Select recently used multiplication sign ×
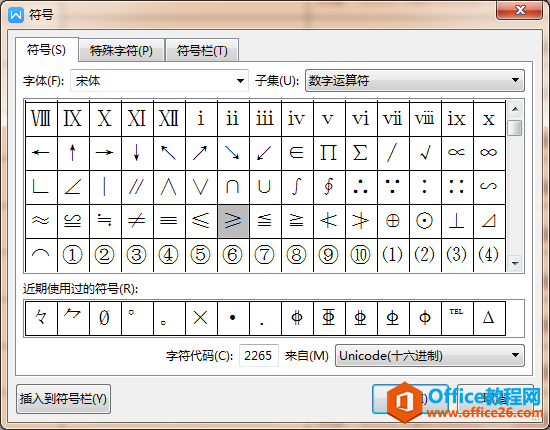 [x=201, y=318]
